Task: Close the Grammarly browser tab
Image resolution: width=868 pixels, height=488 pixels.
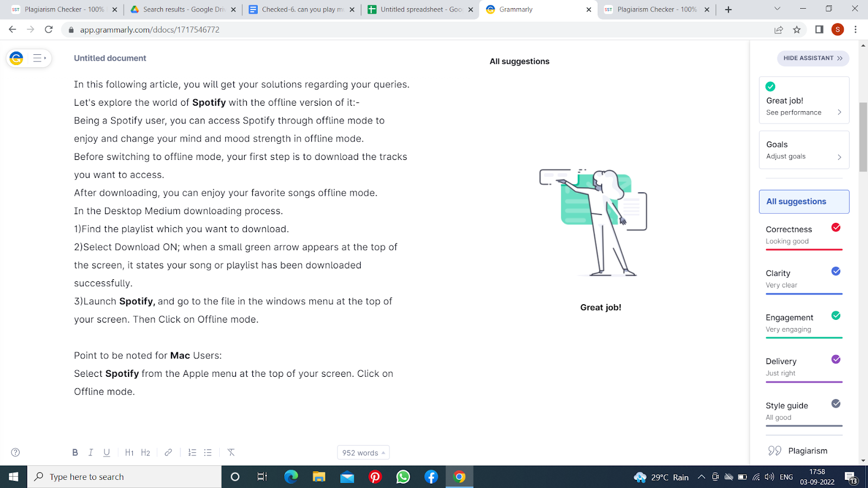Action: [x=589, y=9]
